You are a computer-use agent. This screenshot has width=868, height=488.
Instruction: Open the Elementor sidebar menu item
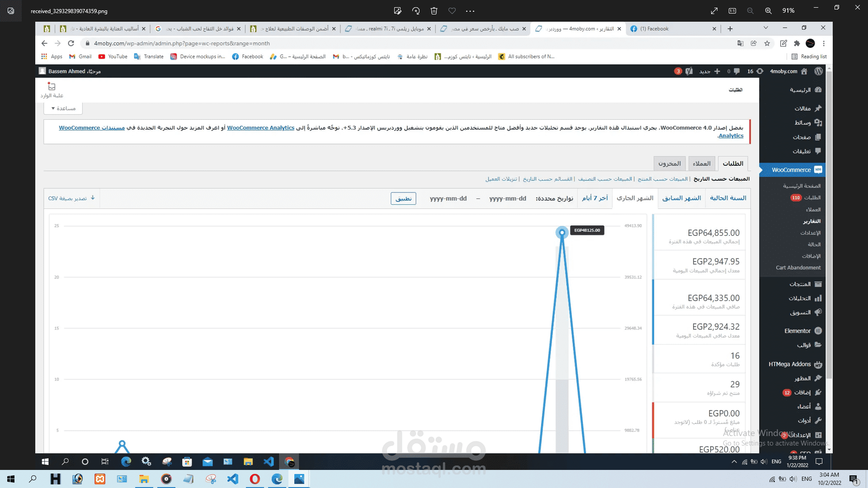(x=802, y=331)
